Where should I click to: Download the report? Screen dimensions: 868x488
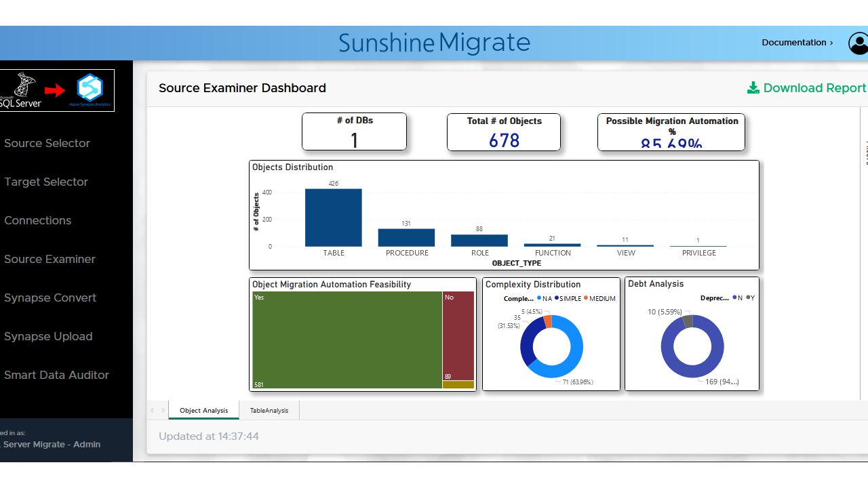pos(806,88)
